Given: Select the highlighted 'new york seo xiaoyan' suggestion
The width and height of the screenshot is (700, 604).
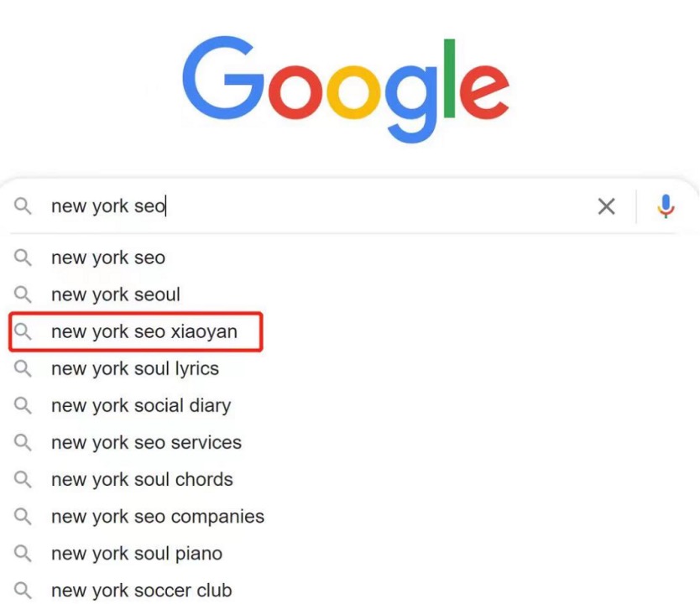Looking at the screenshot, I should [x=144, y=332].
